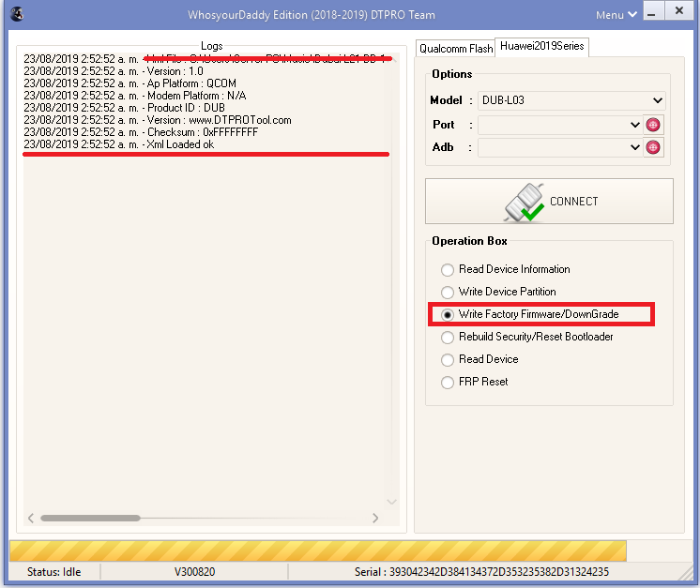Select Write Device Partition option
700x588 pixels.
coord(498,292)
